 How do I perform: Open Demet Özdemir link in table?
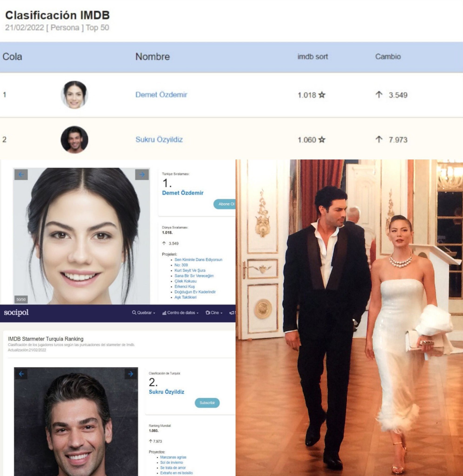(161, 95)
